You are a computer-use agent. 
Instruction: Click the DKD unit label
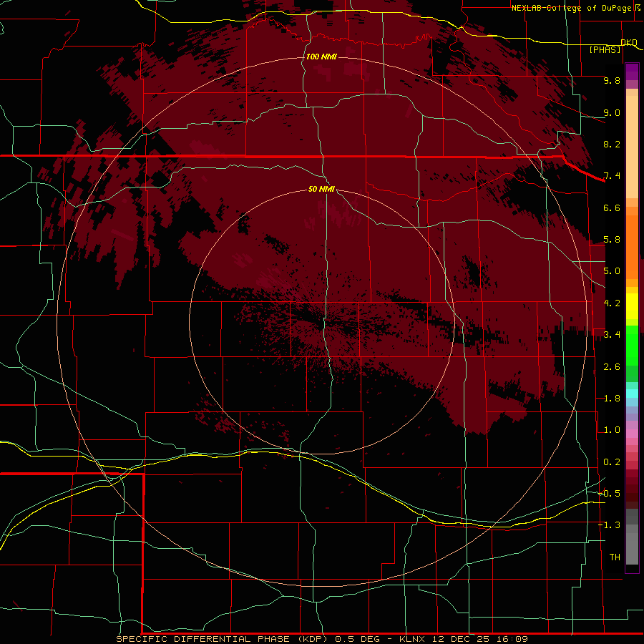(x=629, y=42)
